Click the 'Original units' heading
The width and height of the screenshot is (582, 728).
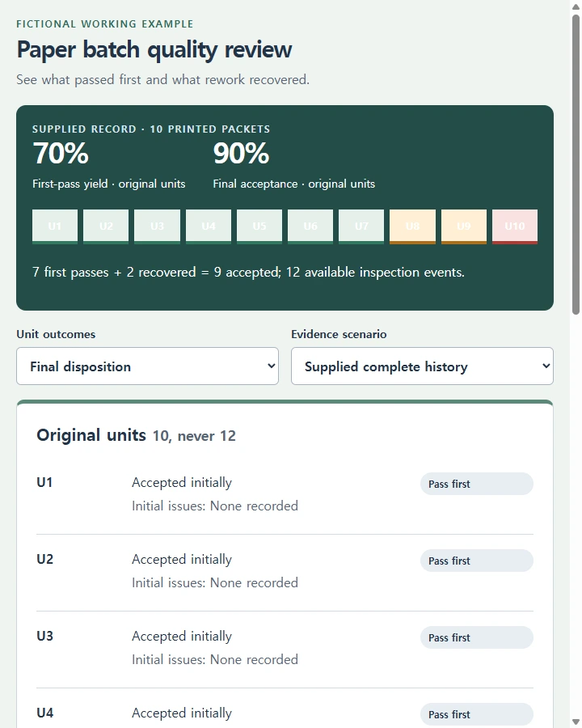91,435
